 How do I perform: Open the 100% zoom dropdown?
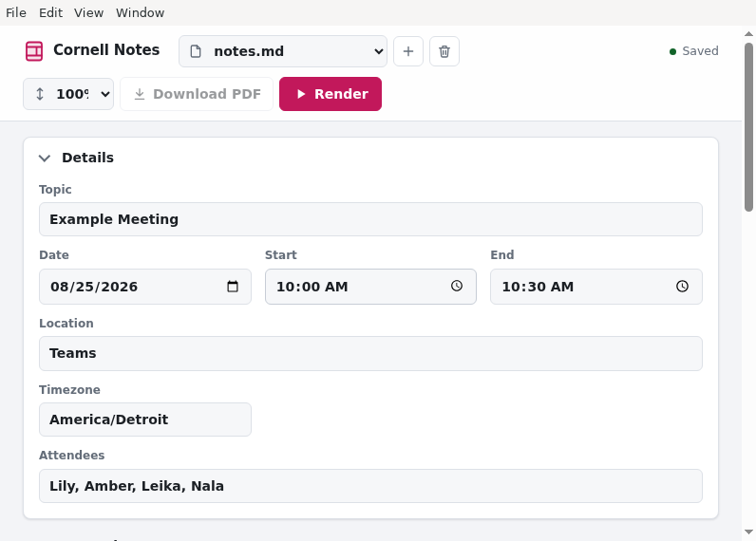(68, 94)
